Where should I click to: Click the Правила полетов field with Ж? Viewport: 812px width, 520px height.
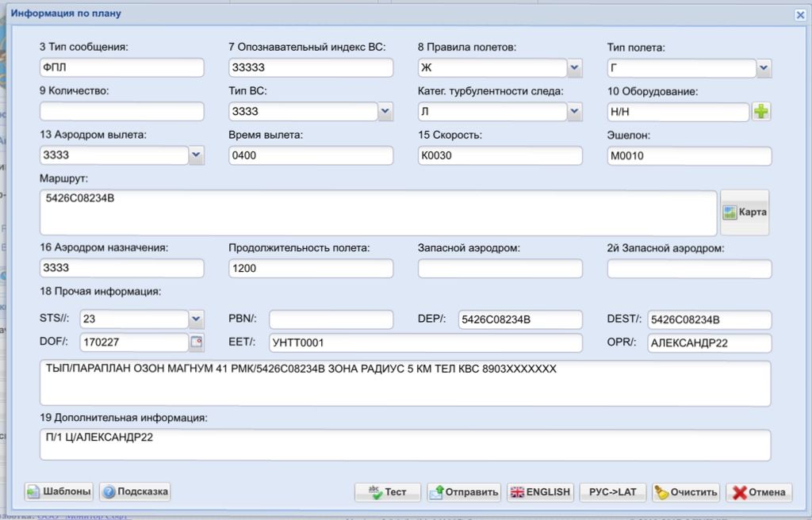point(492,68)
